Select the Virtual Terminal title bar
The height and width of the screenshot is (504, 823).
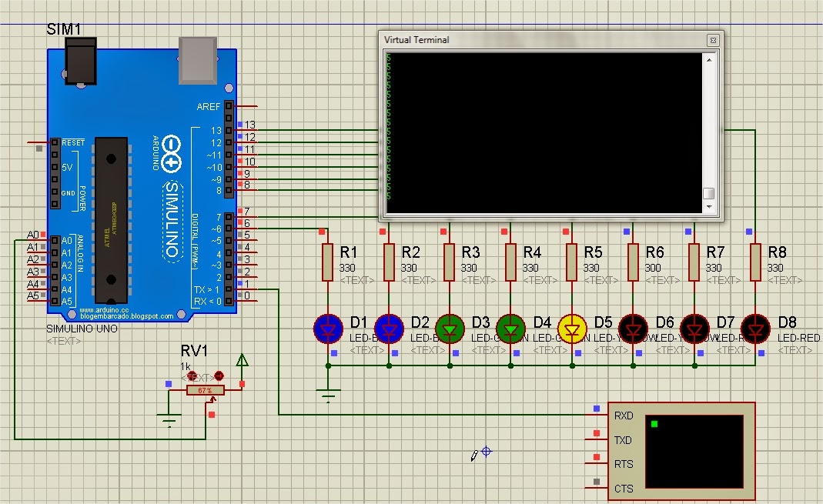point(539,40)
